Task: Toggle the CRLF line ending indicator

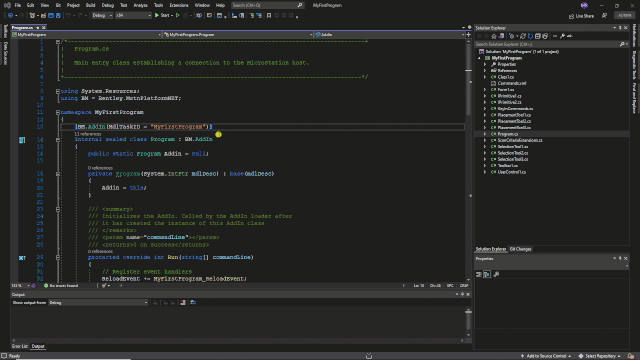Action: click(464, 286)
